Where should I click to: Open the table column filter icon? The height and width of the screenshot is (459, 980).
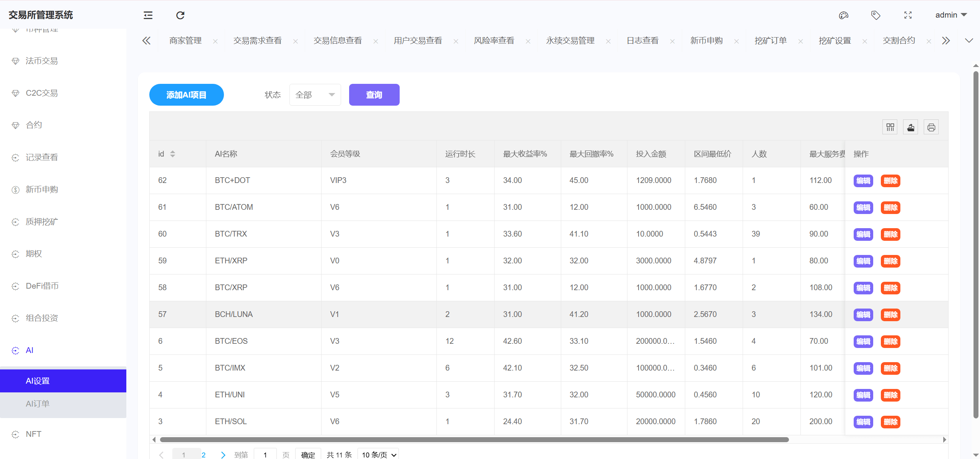click(890, 127)
